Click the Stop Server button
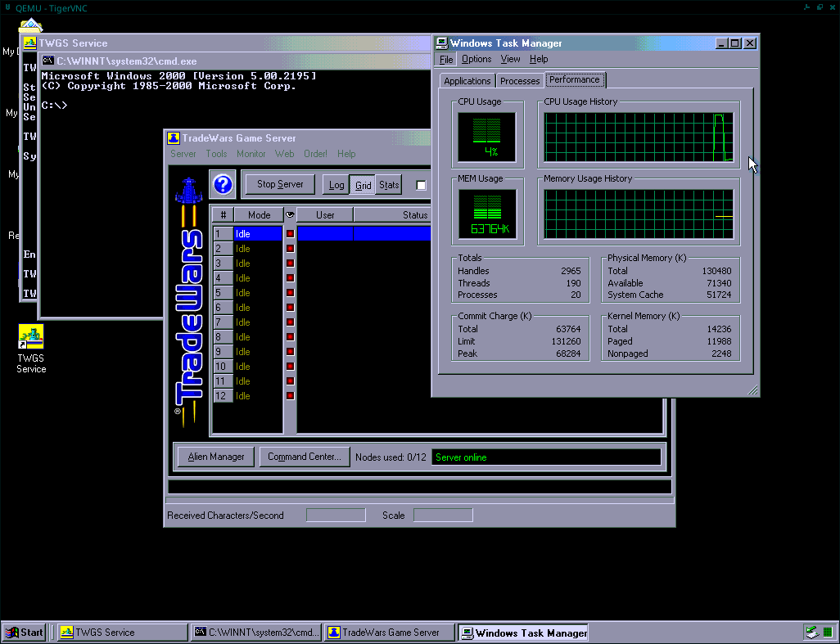The width and height of the screenshot is (840, 644). pos(280,184)
